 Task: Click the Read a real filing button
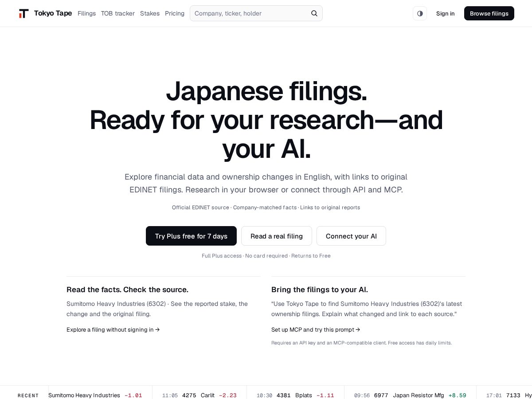click(x=277, y=236)
